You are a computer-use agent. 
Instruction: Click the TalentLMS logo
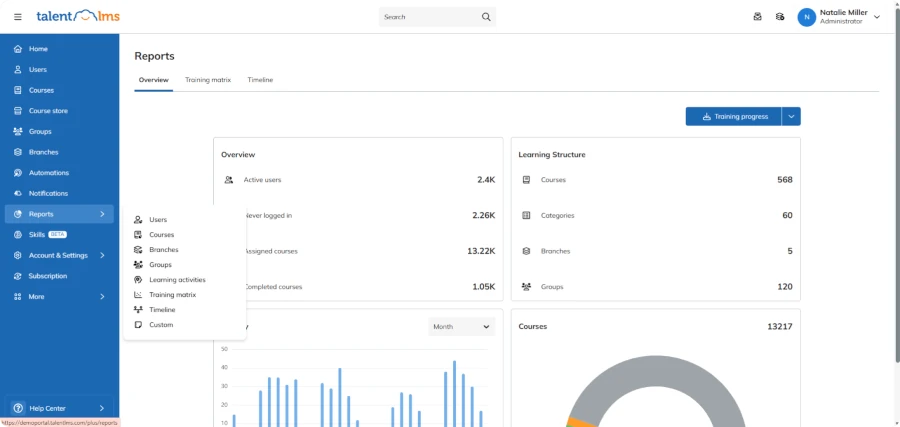pyautogui.click(x=77, y=17)
